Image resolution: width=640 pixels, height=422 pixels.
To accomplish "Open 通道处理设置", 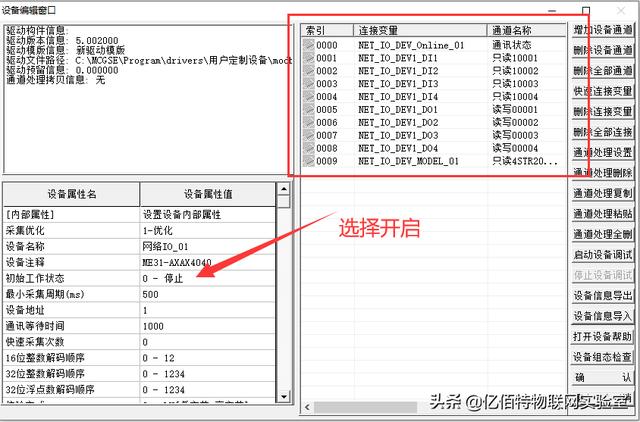I will click(x=602, y=153).
